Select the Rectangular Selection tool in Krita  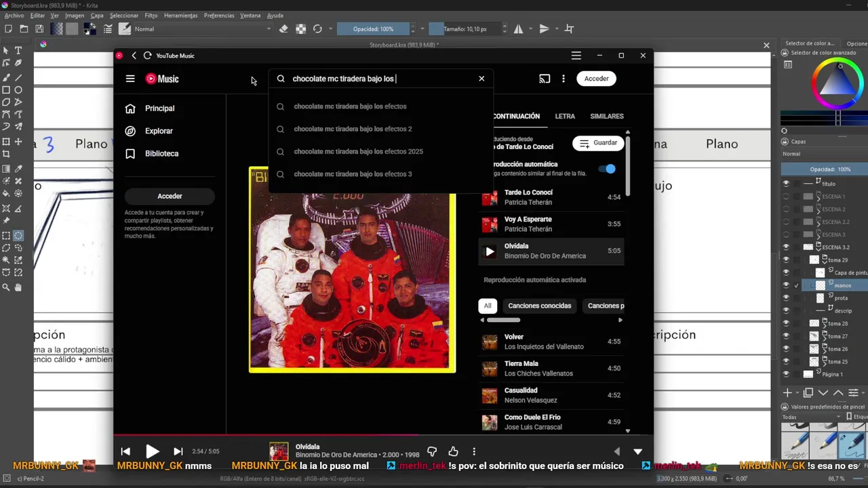(x=6, y=235)
